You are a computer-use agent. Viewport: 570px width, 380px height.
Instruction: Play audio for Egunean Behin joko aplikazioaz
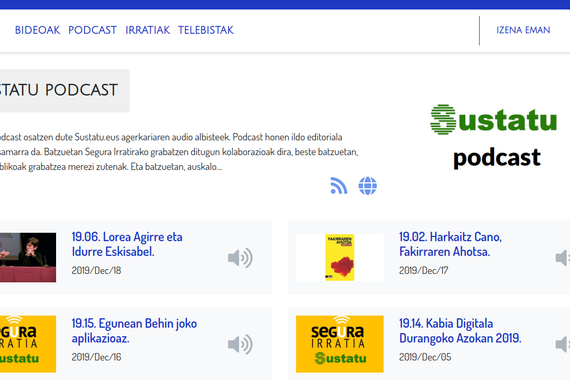coord(240,344)
